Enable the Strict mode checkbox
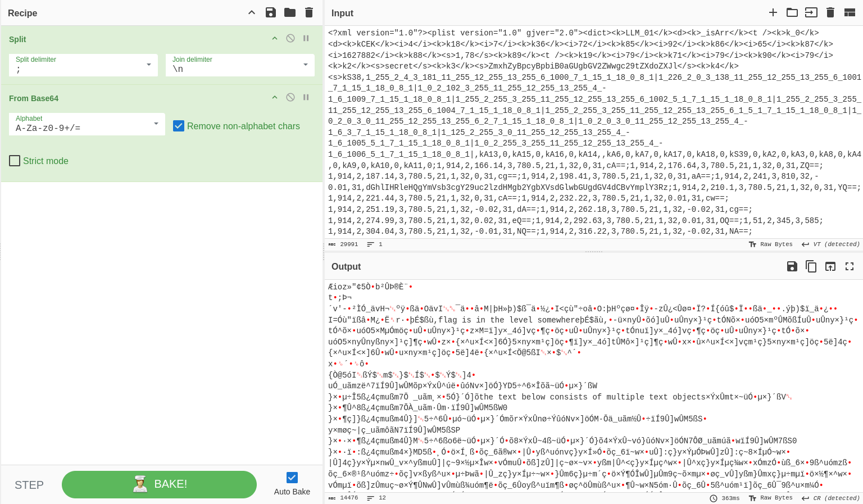Image resolution: width=863 pixels, height=504 pixels. (15, 161)
